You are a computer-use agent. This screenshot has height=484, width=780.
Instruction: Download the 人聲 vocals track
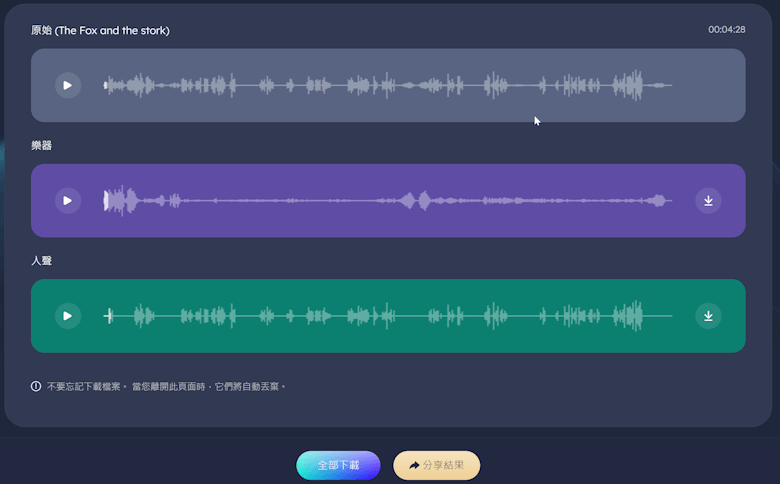click(708, 316)
